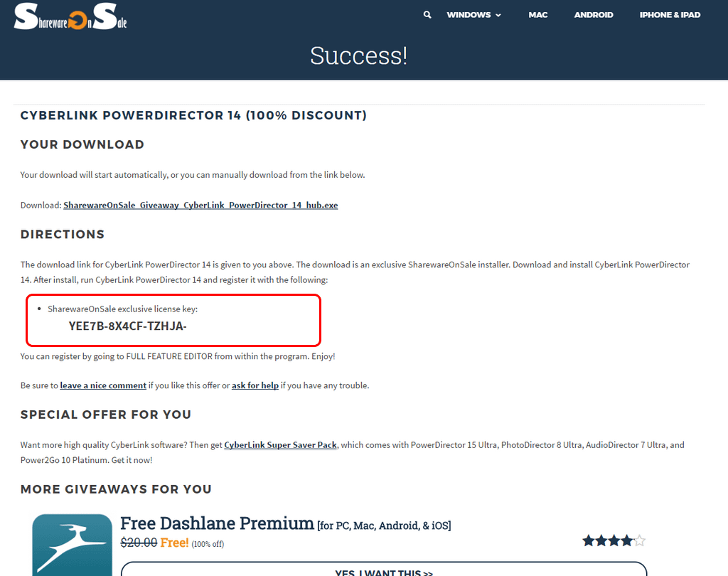The width and height of the screenshot is (728, 576).
Task: Click the SharewareOnSale exclusive license key label
Action: (122, 309)
